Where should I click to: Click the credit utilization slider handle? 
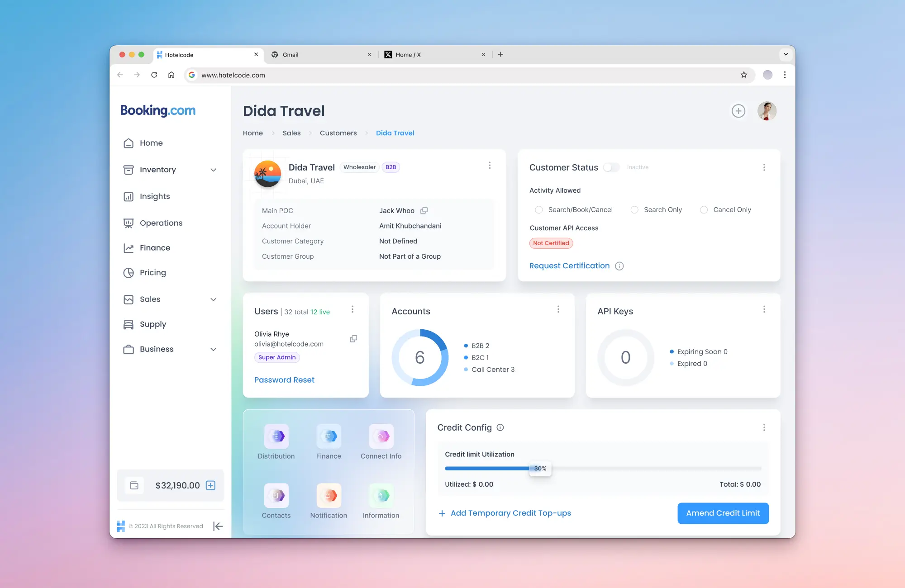tap(539, 469)
